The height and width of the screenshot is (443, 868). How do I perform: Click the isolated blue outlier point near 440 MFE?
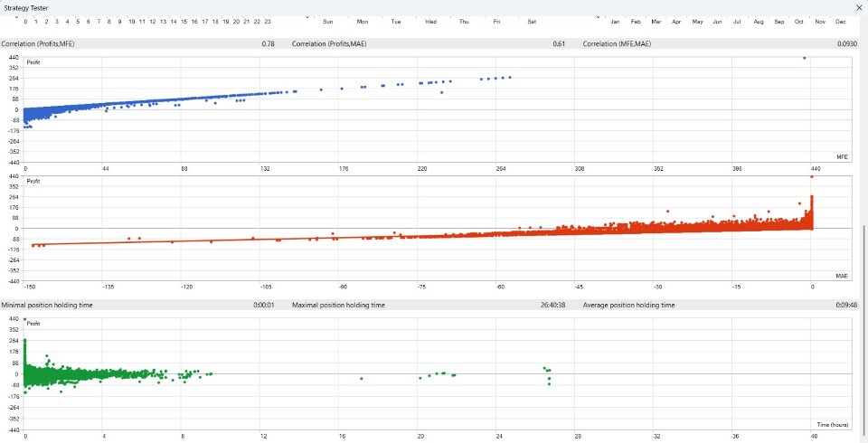pos(805,58)
